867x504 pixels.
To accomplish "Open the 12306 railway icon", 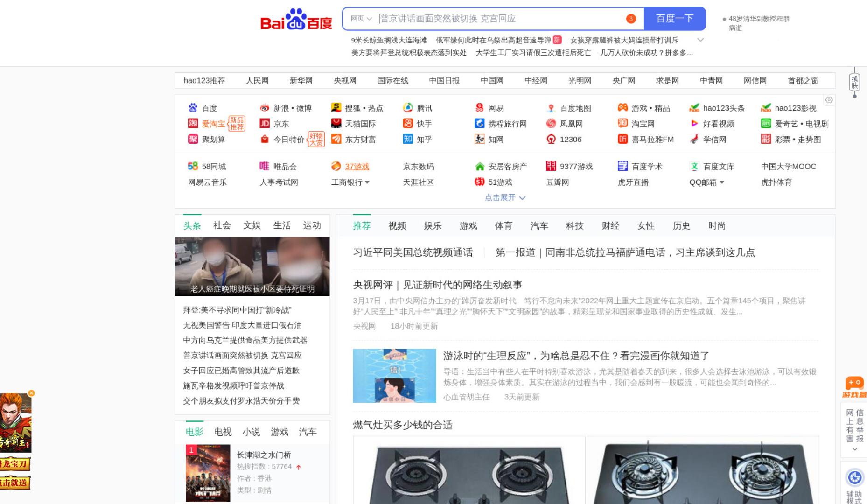I will (x=551, y=139).
